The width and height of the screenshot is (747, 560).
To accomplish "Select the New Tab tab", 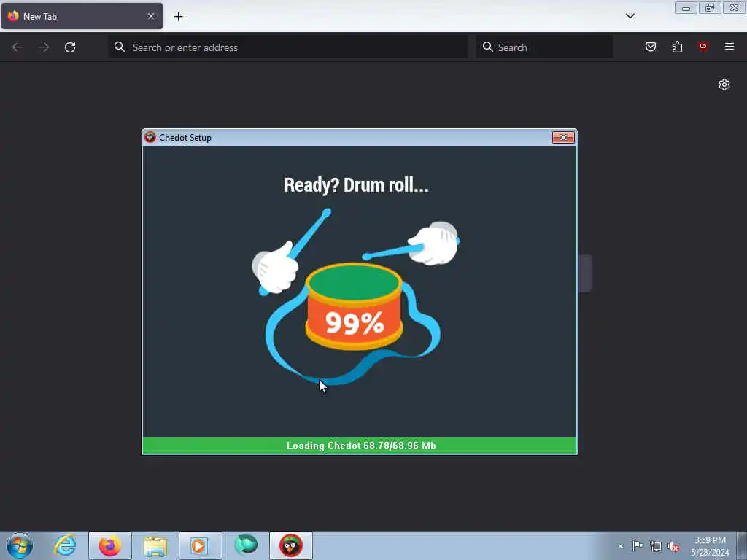I will pyautogui.click(x=82, y=16).
